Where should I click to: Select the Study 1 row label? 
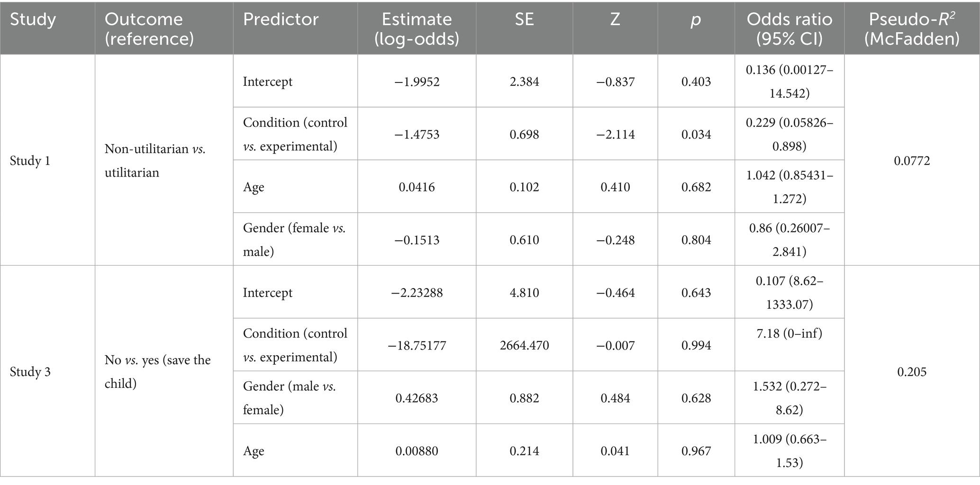(x=30, y=161)
